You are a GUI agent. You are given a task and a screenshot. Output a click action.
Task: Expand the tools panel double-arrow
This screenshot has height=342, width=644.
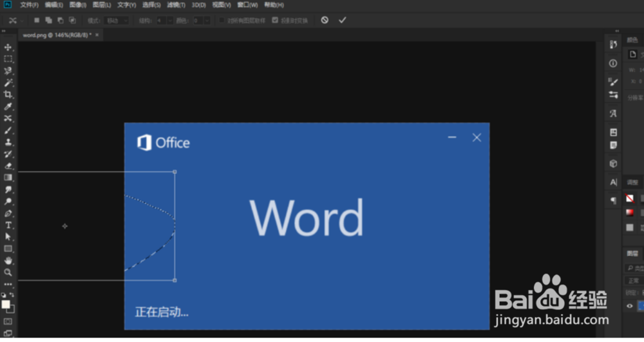pos(4,31)
